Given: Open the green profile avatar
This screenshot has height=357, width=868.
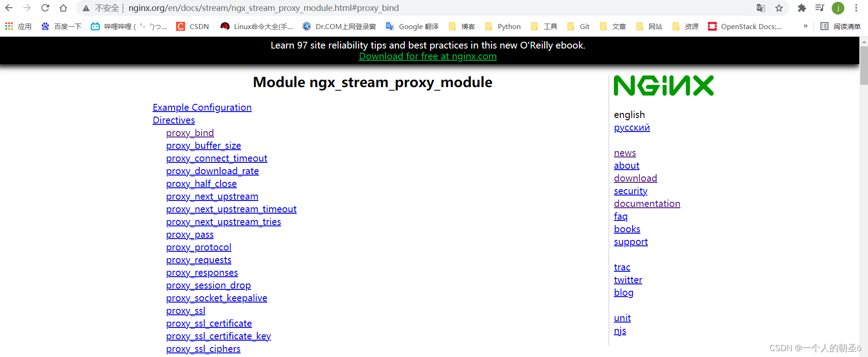Looking at the screenshot, I should pos(838,8).
